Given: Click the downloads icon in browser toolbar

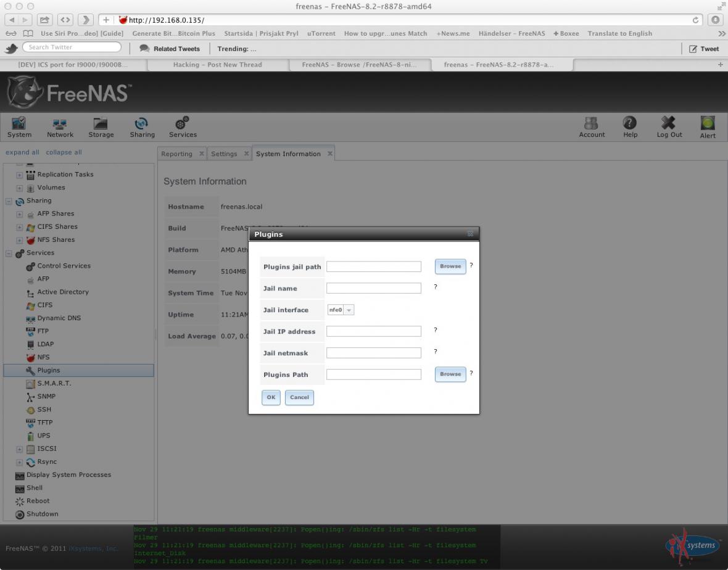Looking at the screenshot, I should click(x=715, y=20).
